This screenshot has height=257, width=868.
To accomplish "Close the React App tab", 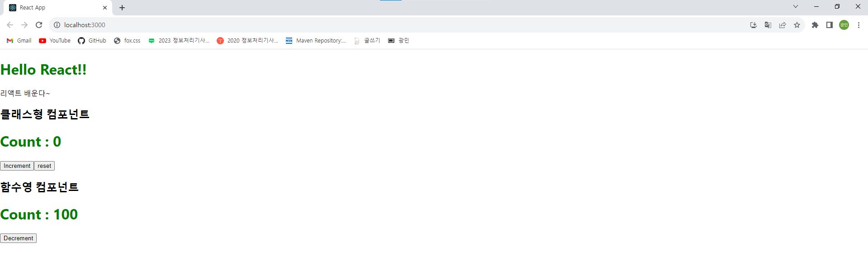I will pos(105,8).
